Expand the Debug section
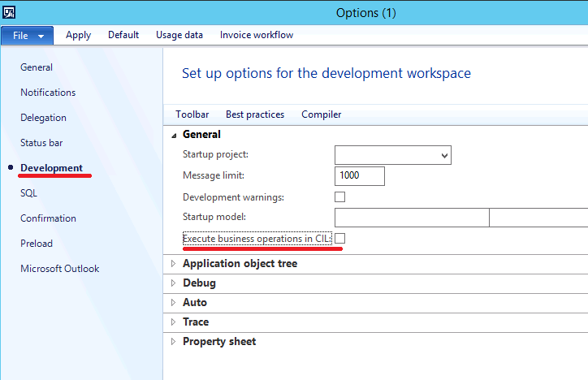 point(173,283)
